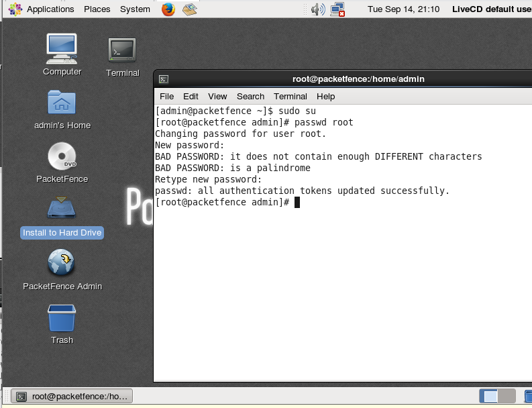This screenshot has height=408, width=532.
Task: Open the Places menu
Action: (97, 9)
